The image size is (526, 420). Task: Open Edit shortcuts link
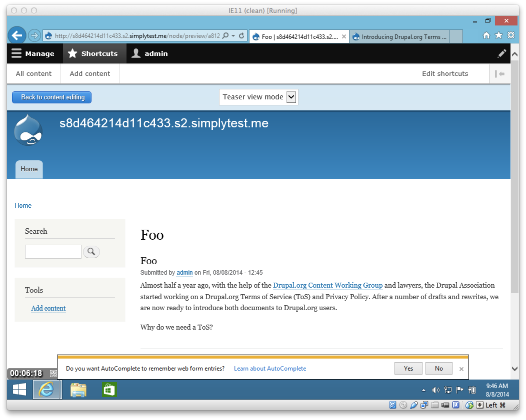click(x=445, y=74)
